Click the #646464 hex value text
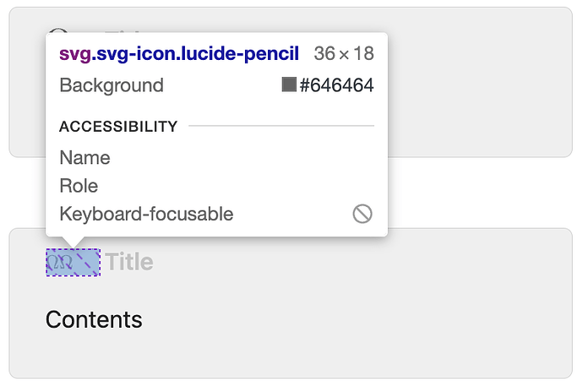The image size is (583, 392). click(x=336, y=85)
